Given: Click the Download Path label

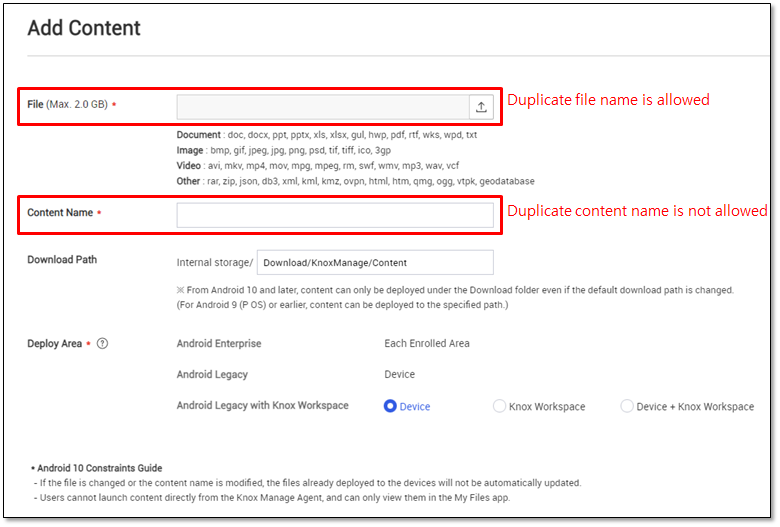Looking at the screenshot, I should [62, 260].
